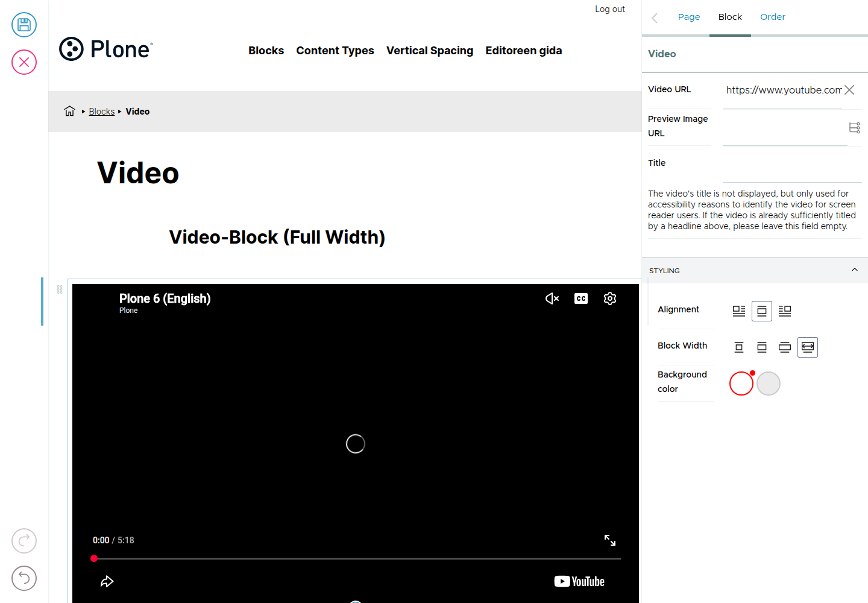The image size is (868, 603).
Task: Open the Content Types navigation item
Action: pos(335,51)
